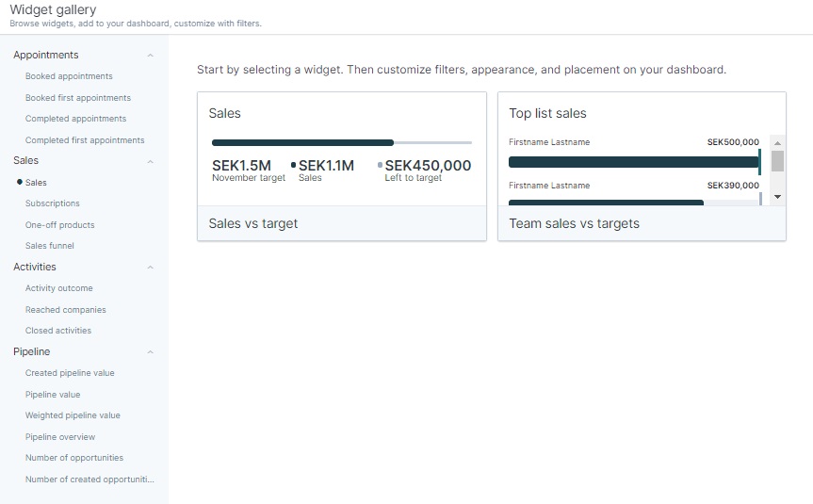
Task: Collapse the Sales section chevron
Action: point(151,162)
